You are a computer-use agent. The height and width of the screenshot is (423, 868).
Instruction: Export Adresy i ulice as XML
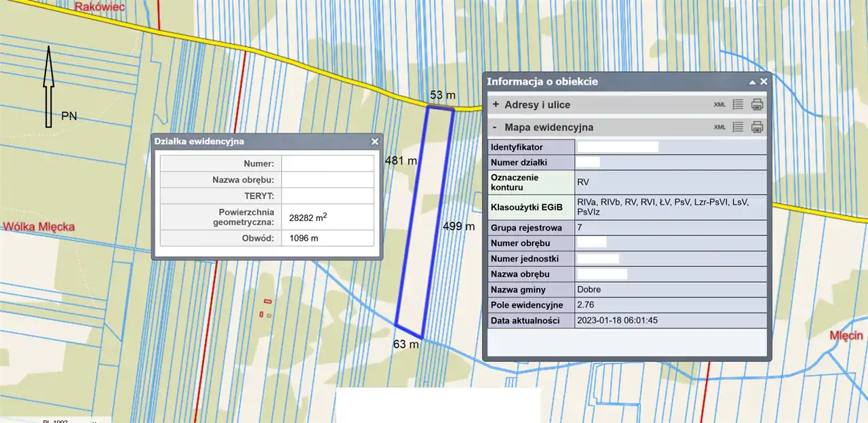719,105
